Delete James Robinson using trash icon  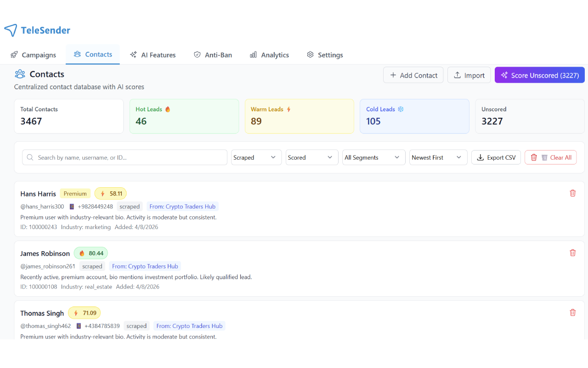[x=572, y=253]
